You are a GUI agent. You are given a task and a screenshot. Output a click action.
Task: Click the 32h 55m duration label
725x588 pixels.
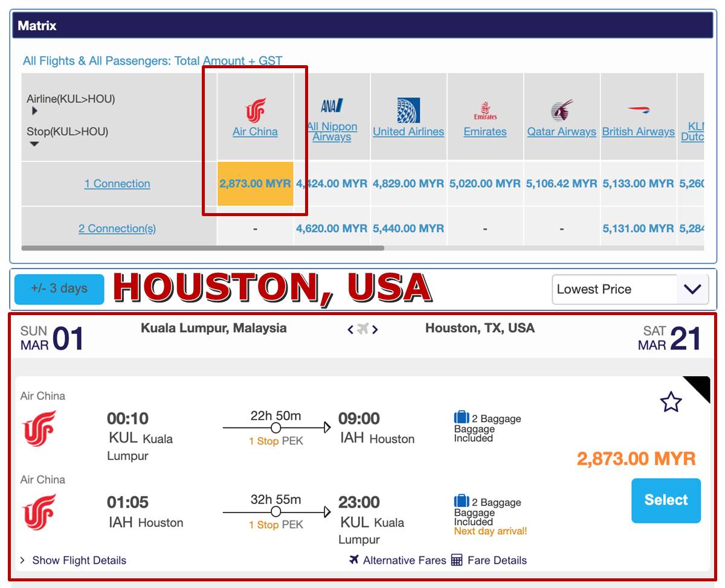[275, 500]
